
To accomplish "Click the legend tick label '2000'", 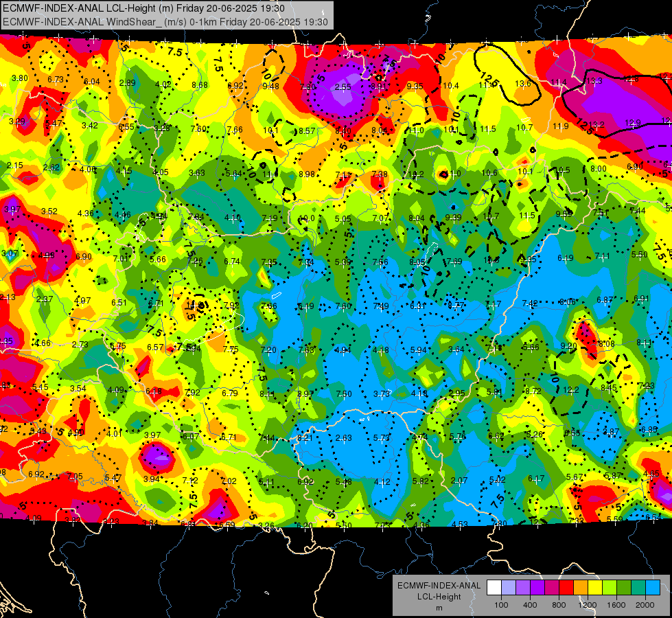I will click(x=645, y=605).
